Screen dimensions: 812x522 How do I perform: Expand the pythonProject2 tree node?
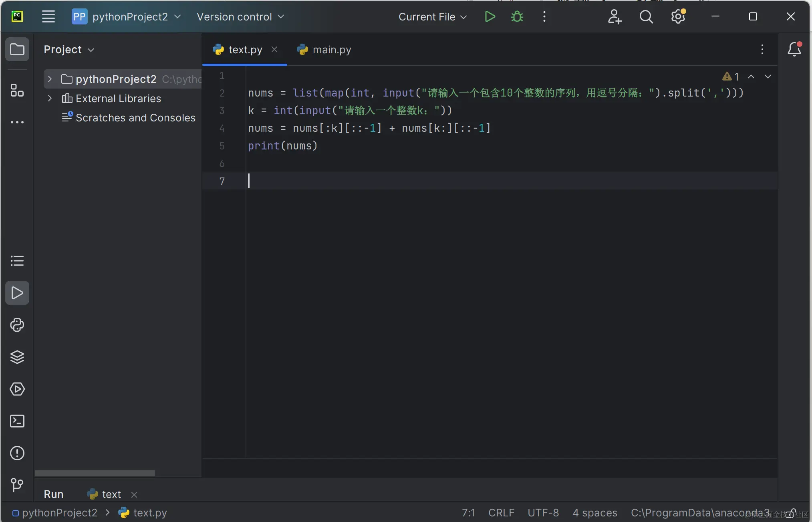click(x=50, y=79)
